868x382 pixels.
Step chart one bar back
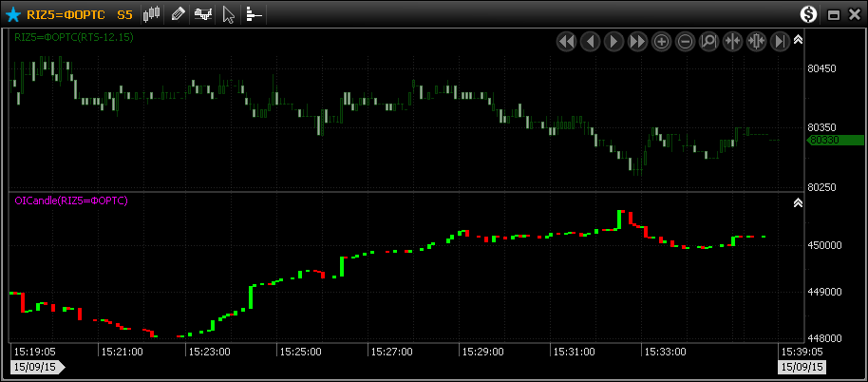tap(591, 42)
